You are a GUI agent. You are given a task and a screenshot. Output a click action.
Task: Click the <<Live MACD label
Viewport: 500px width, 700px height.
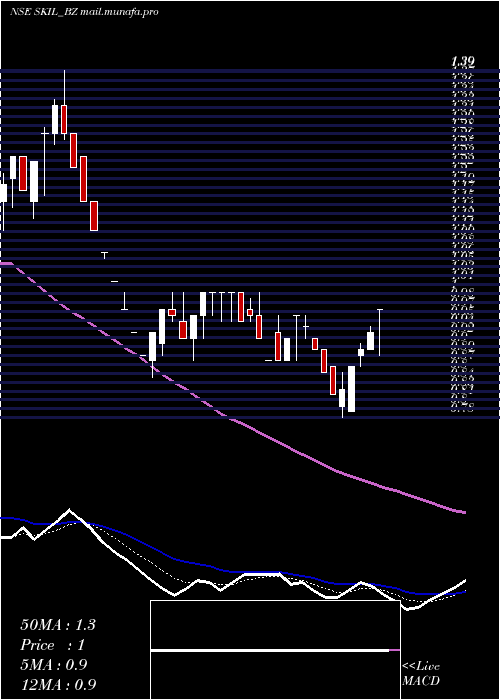coord(421,674)
